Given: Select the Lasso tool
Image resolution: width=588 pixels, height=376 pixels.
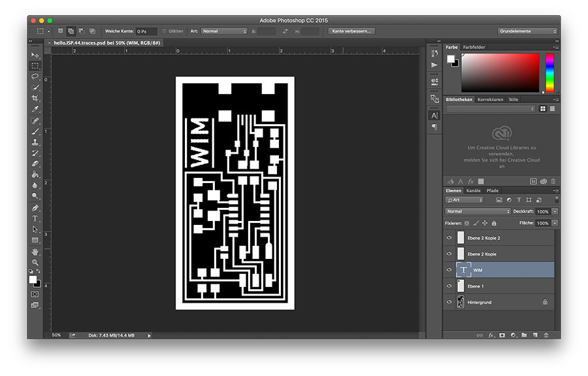Looking at the screenshot, I should coord(35,77).
